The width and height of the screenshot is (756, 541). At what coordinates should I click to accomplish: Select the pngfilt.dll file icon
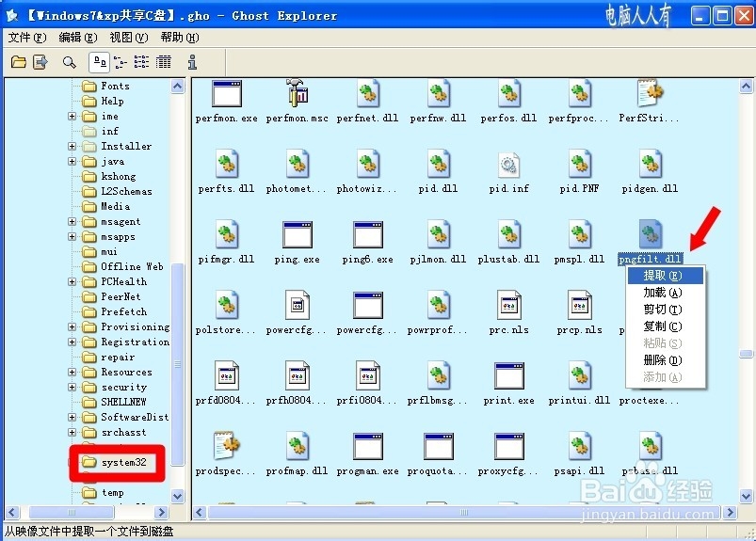650,234
